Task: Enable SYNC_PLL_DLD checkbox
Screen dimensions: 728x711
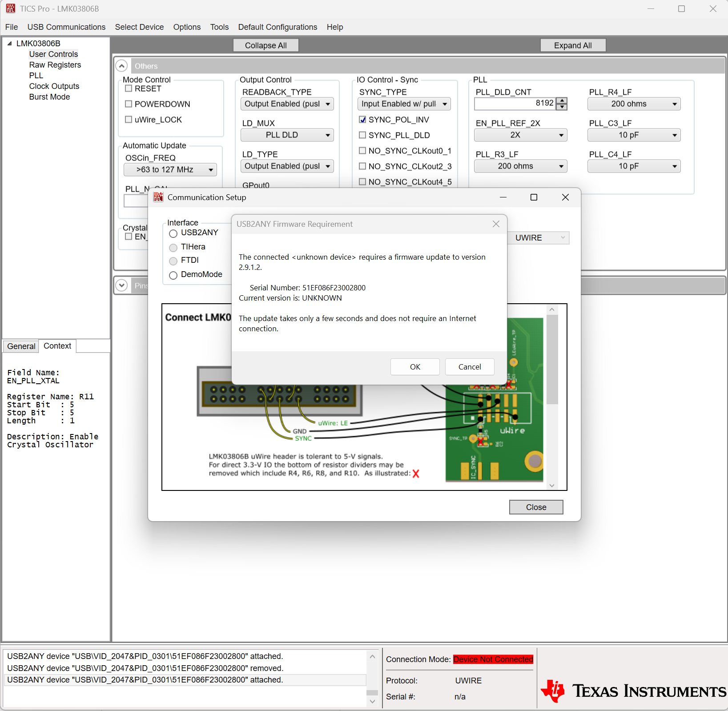Action: [x=362, y=135]
